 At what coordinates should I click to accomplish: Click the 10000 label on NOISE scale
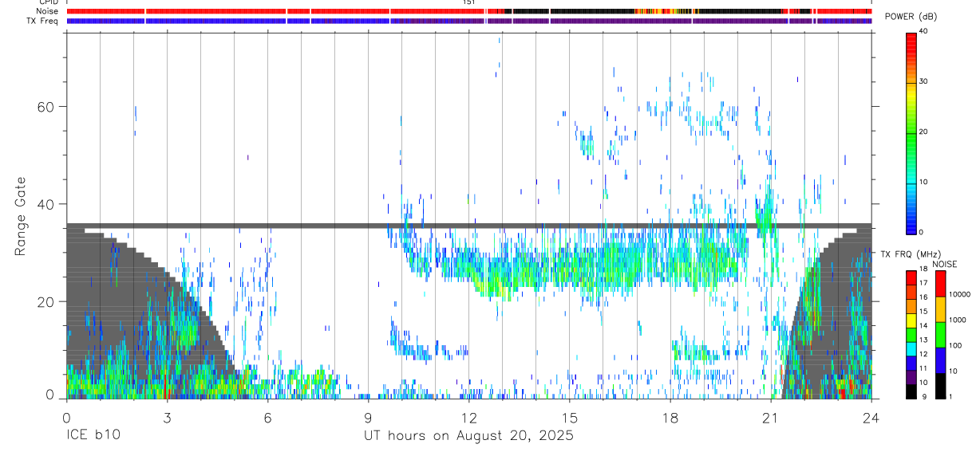click(x=959, y=294)
